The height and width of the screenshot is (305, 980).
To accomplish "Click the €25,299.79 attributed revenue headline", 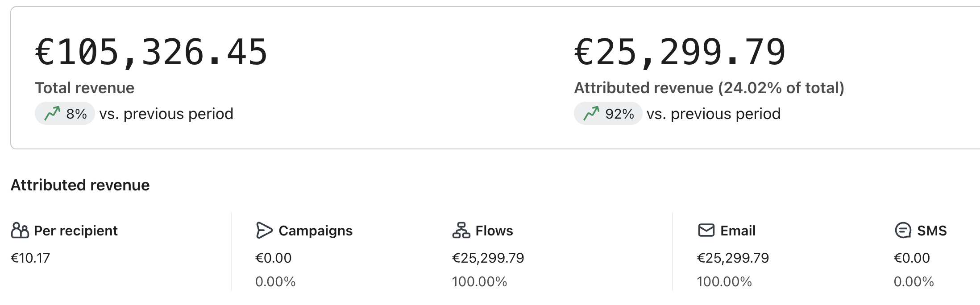I will coord(680,53).
